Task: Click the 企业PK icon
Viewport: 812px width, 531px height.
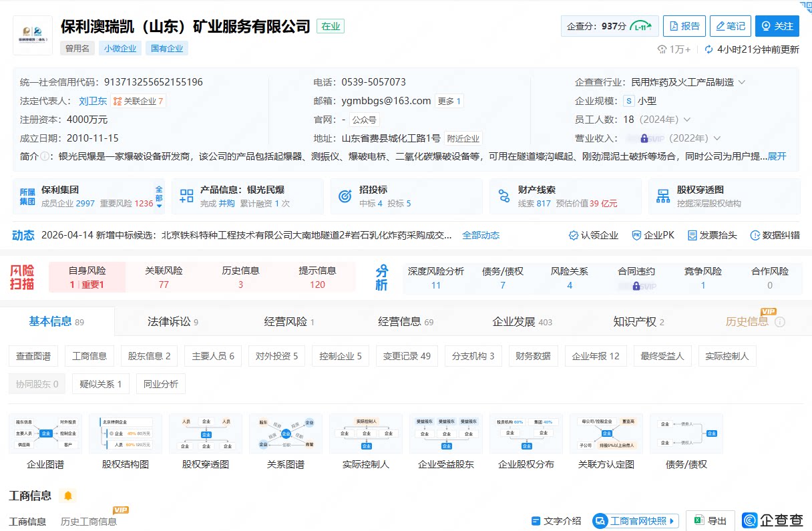Action: tap(637, 235)
